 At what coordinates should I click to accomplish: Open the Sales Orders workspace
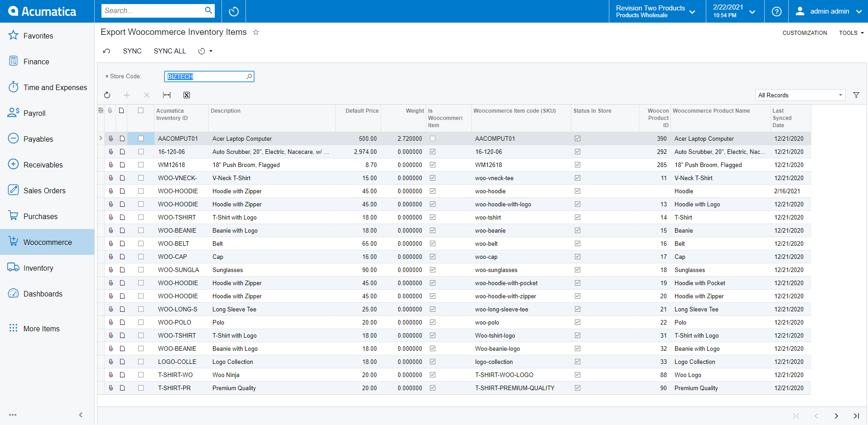tap(47, 191)
